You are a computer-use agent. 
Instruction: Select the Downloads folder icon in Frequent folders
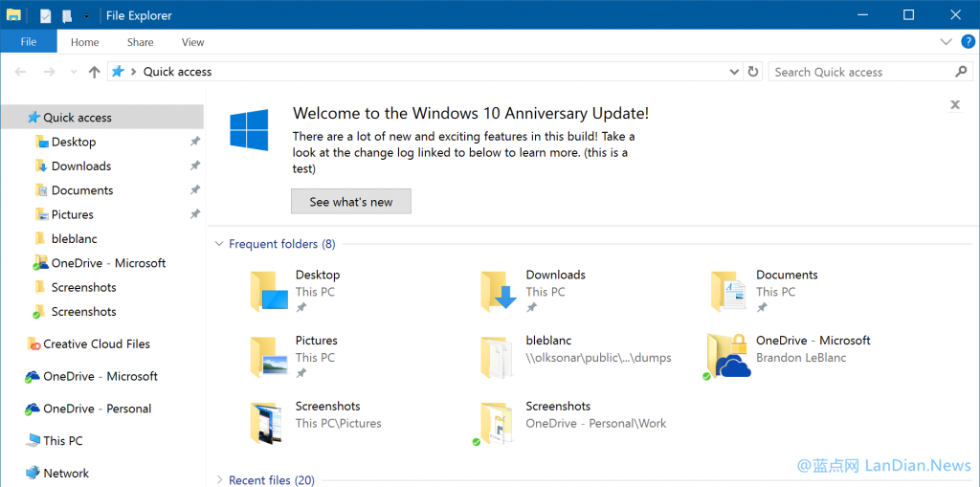pos(499,291)
